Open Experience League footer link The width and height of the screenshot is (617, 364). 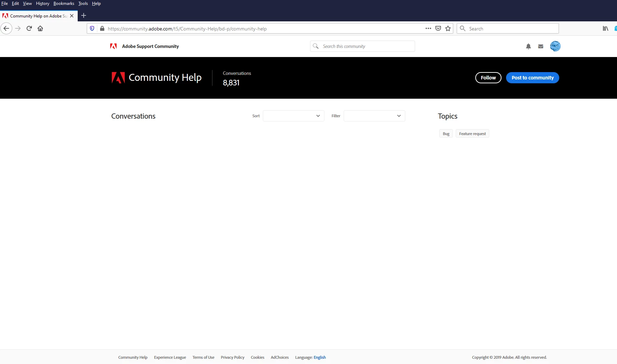(x=170, y=357)
